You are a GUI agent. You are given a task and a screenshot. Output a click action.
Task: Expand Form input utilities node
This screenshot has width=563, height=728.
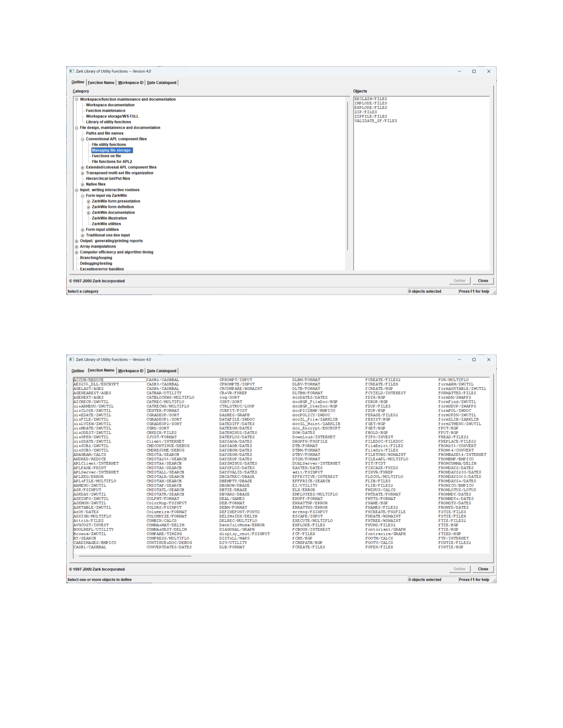point(82,230)
